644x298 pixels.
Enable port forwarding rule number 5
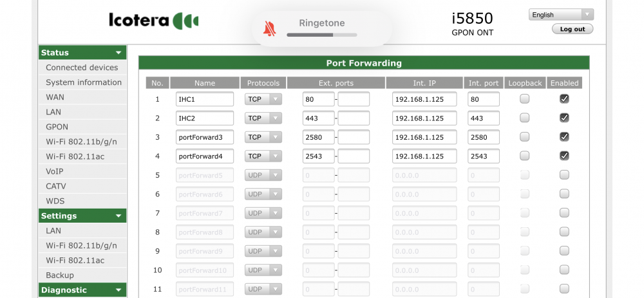(564, 175)
